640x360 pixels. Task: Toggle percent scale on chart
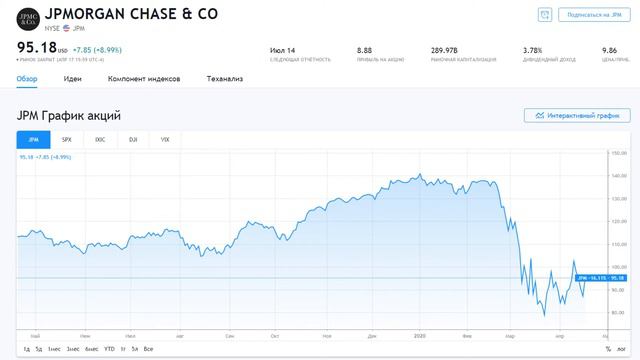(608, 349)
